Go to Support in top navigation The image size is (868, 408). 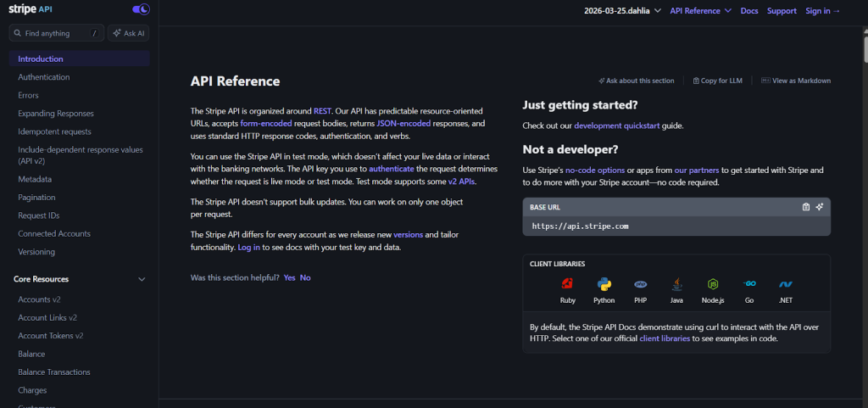[782, 11]
